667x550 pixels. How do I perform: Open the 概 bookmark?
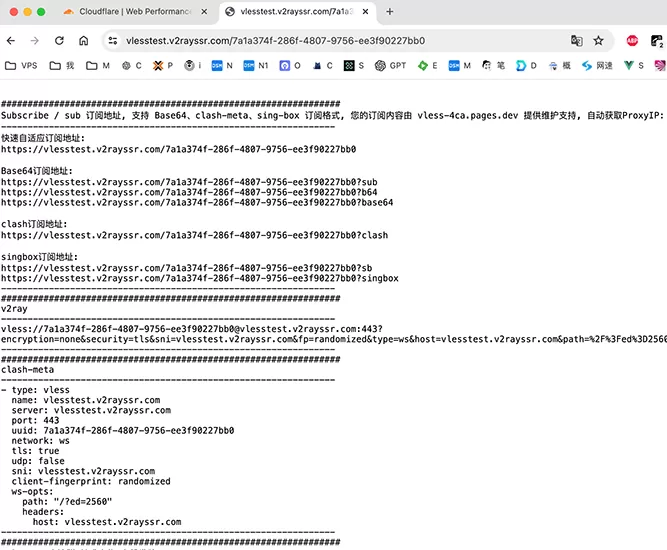click(559, 66)
